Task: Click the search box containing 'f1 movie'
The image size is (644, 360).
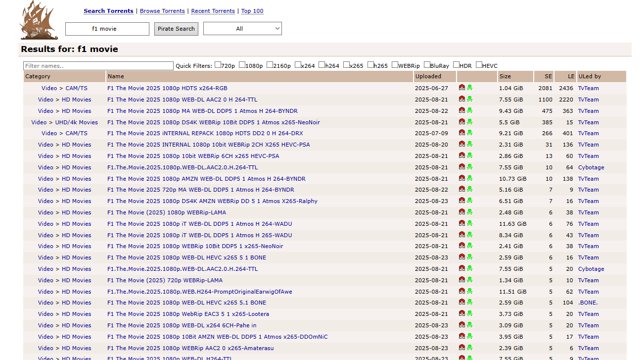Action: tap(107, 29)
